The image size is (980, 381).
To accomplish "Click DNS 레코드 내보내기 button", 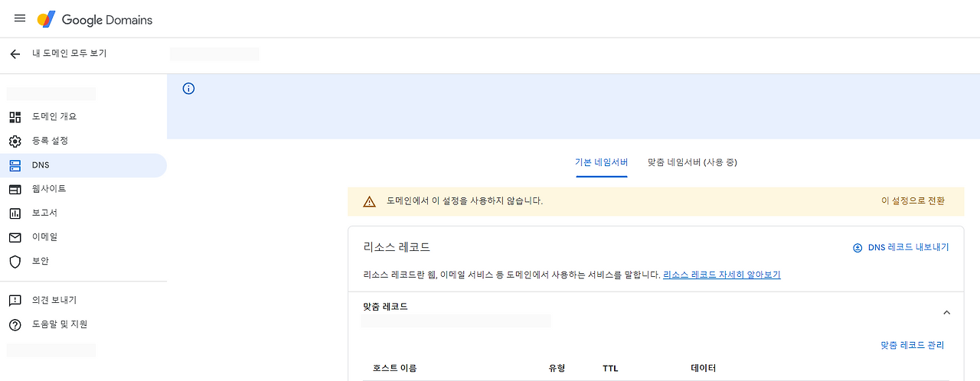I will (900, 248).
